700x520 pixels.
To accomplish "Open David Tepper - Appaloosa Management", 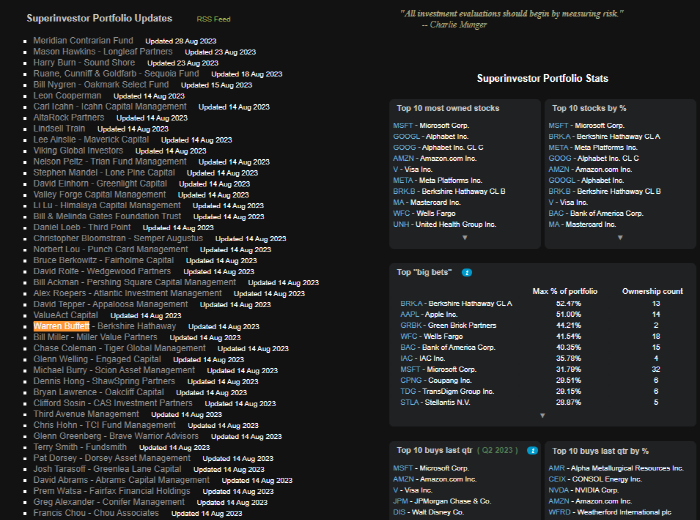I will (x=111, y=304).
